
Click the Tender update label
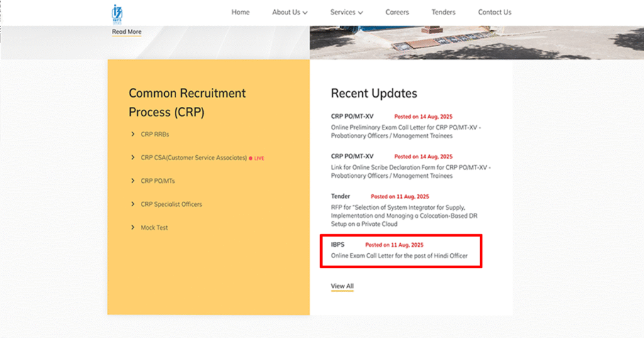[x=340, y=197]
